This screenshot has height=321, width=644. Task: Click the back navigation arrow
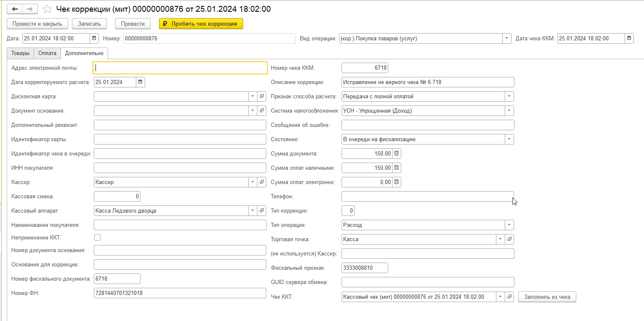(x=15, y=9)
